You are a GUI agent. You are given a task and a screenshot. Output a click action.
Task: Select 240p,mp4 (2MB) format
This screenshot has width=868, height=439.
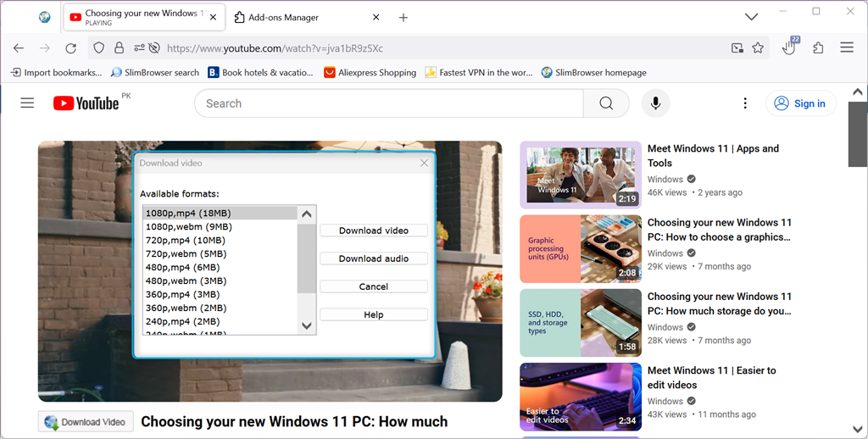pos(220,322)
